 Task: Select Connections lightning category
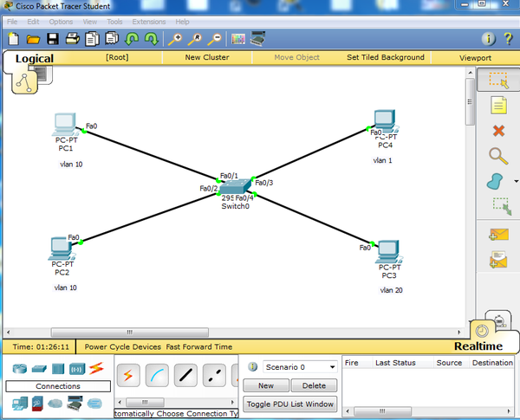coord(96,368)
